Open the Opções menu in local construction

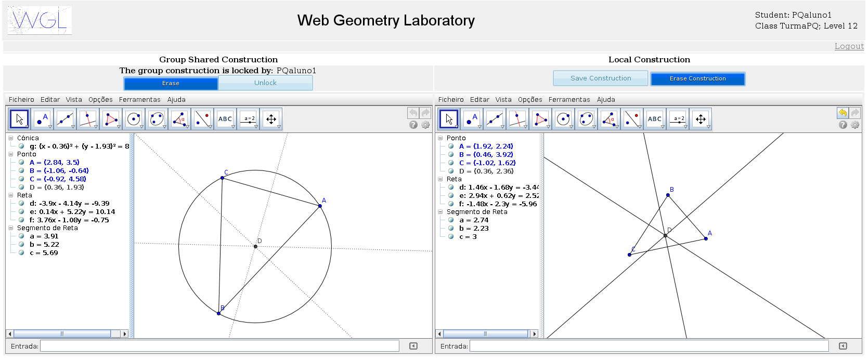pyautogui.click(x=529, y=100)
